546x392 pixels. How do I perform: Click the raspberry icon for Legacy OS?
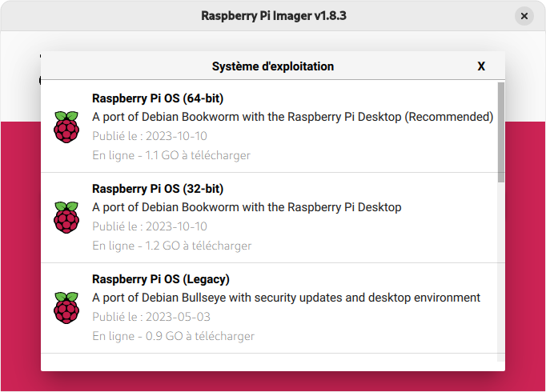point(66,308)
